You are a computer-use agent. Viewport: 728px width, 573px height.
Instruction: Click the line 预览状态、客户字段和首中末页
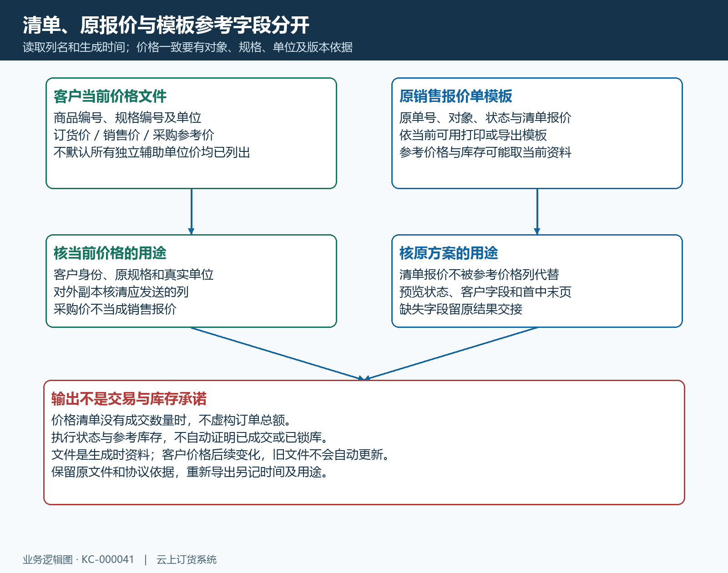pyautogui.click(x=485, y=292)
